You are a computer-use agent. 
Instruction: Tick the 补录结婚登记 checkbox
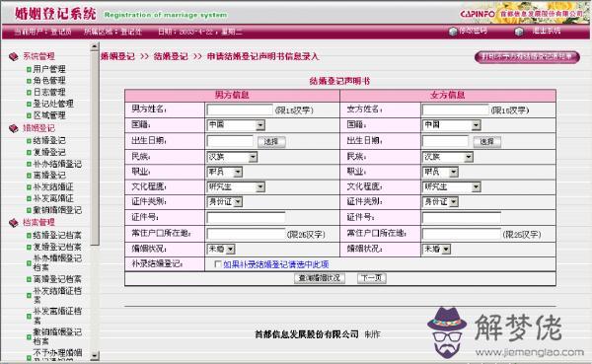217,264
